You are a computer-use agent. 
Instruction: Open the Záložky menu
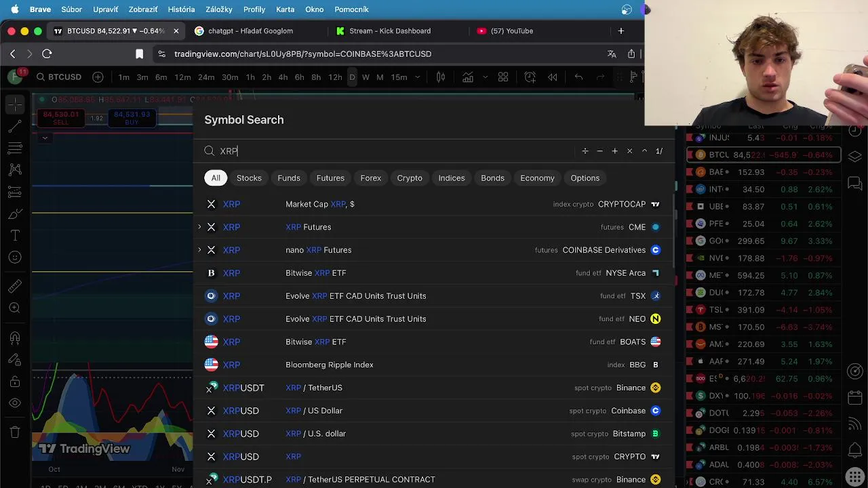[x=219, y=9]
